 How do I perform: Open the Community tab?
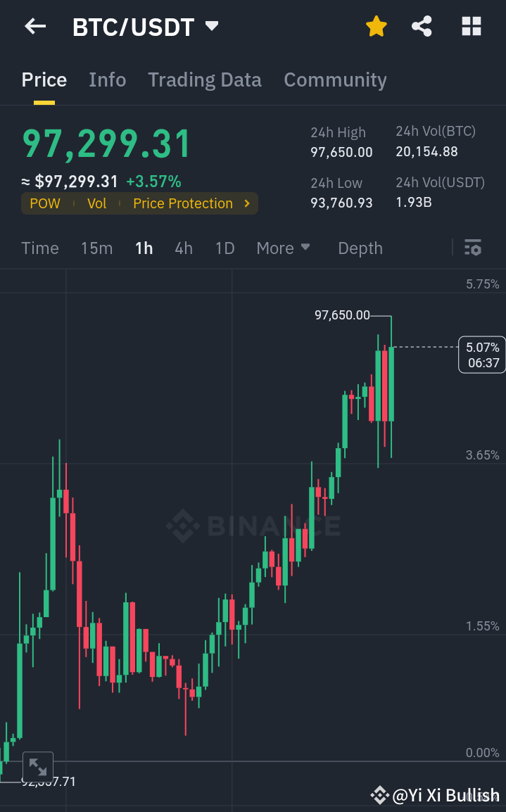[335, 80]
